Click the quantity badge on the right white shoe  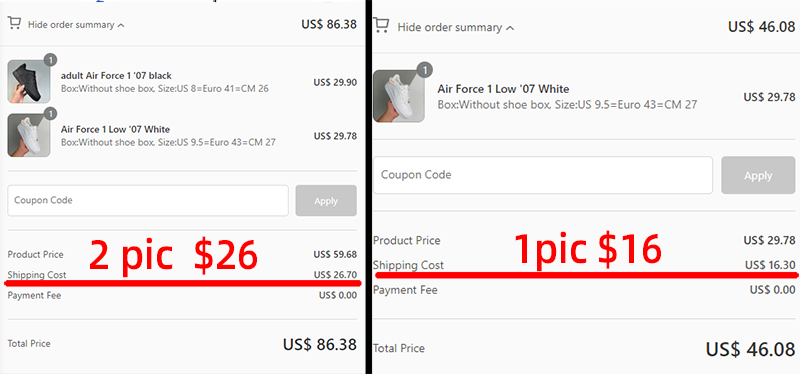[425, 70]
